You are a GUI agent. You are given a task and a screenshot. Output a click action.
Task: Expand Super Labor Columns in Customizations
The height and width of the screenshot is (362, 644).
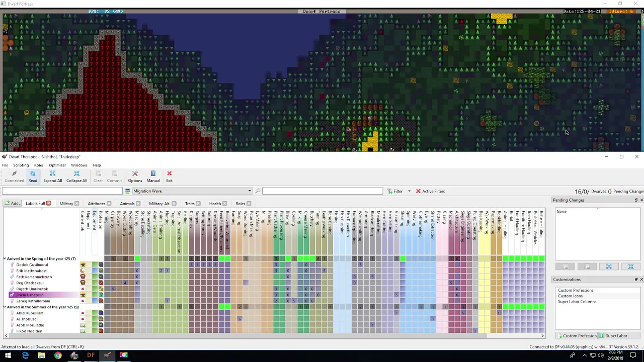577,302
